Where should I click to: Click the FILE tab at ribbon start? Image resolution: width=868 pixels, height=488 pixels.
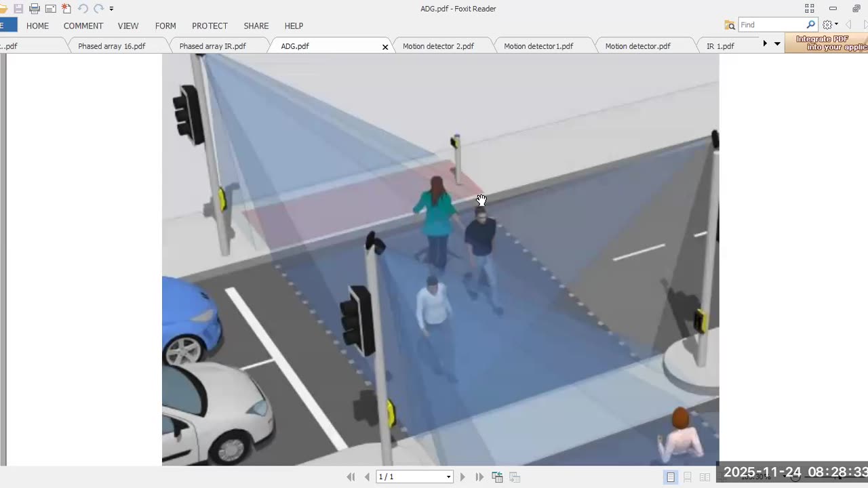pyautogui.click(x=8, y=26)
